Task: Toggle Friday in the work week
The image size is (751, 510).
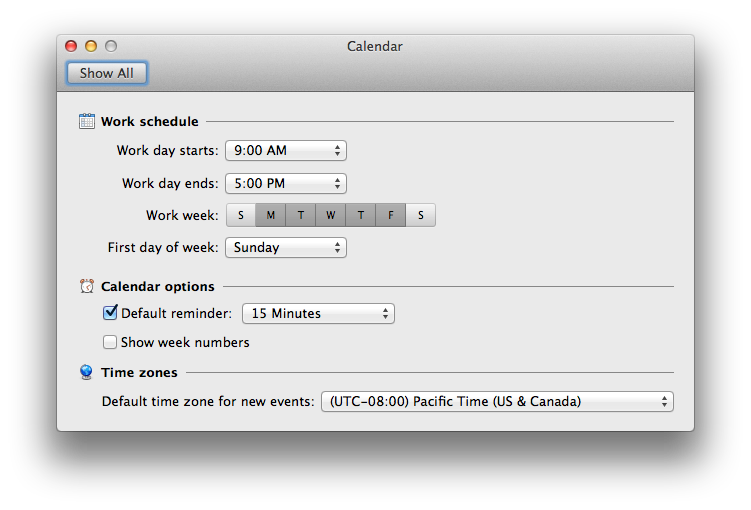Action: (x=391, y=215)
